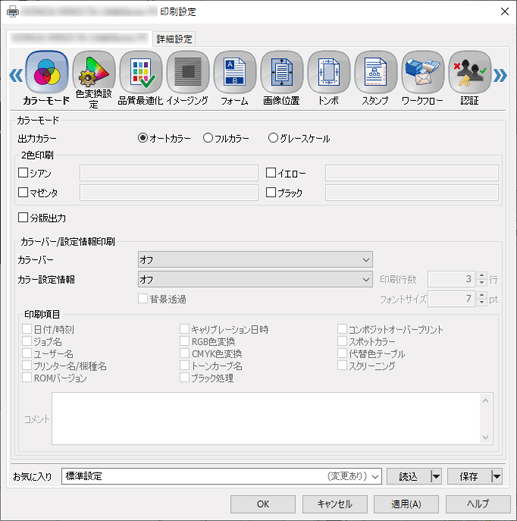The image size is (517, 521).
Task: Check the ユーザー名 print item
Action: coord(27,353)
